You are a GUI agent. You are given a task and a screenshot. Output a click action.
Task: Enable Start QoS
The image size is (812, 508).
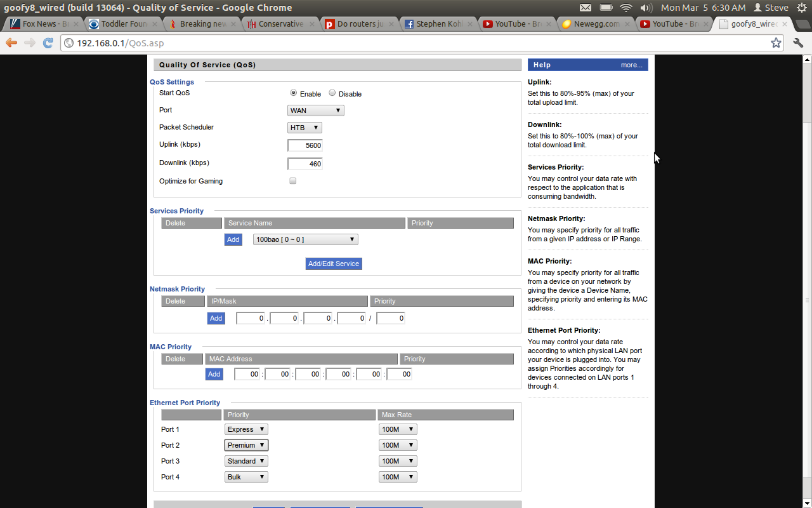pyautogui.click(x=293, y=93)
